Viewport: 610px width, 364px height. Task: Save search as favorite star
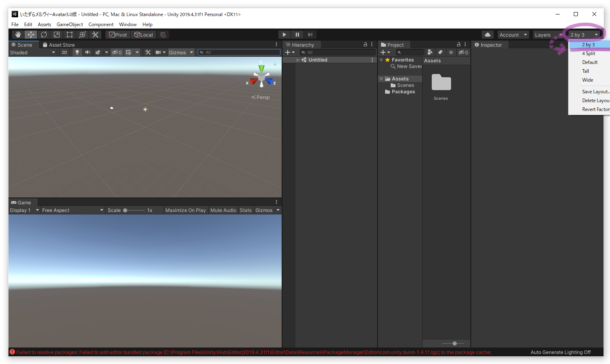(451, 52)
